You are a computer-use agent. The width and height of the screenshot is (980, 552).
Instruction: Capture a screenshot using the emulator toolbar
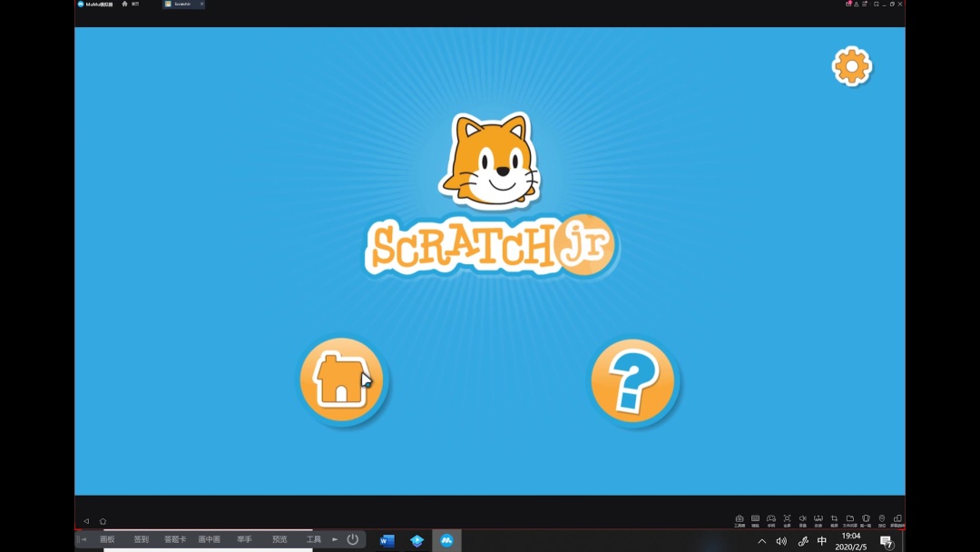[x=834, y=518]
